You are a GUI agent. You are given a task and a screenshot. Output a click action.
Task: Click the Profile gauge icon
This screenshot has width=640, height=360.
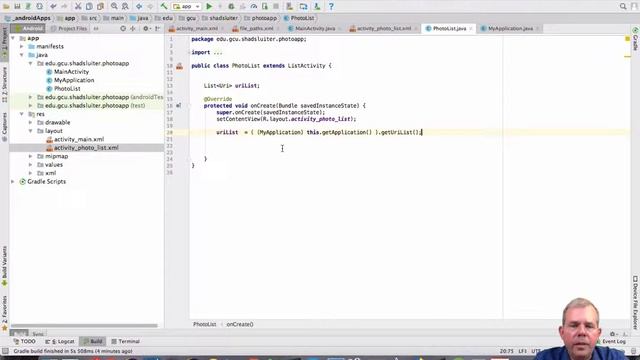click(253, 7)
